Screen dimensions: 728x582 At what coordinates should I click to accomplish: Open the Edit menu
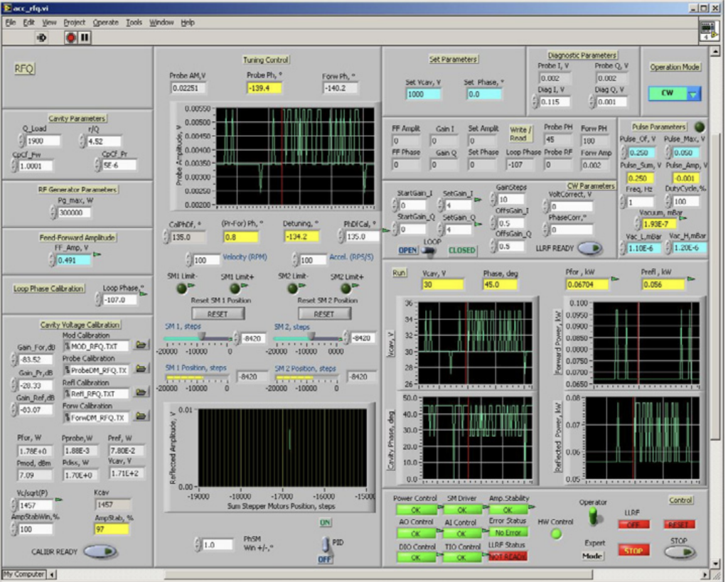[28, 22]
